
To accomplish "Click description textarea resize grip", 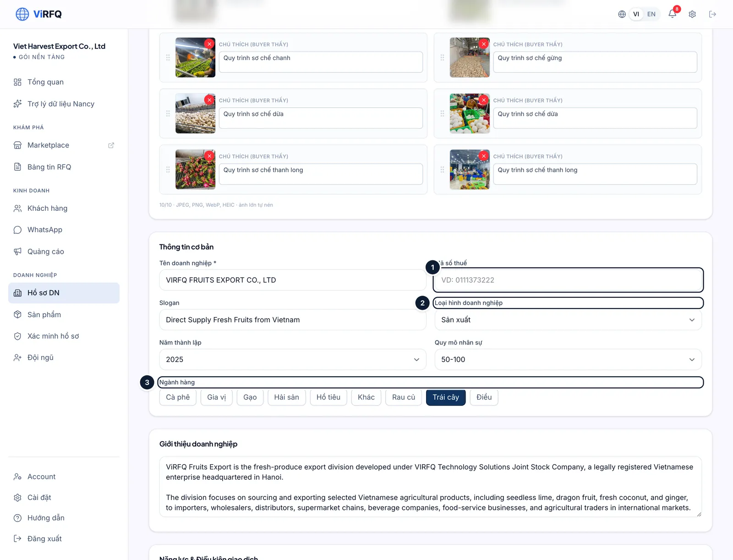I will (x=699, y=514).
